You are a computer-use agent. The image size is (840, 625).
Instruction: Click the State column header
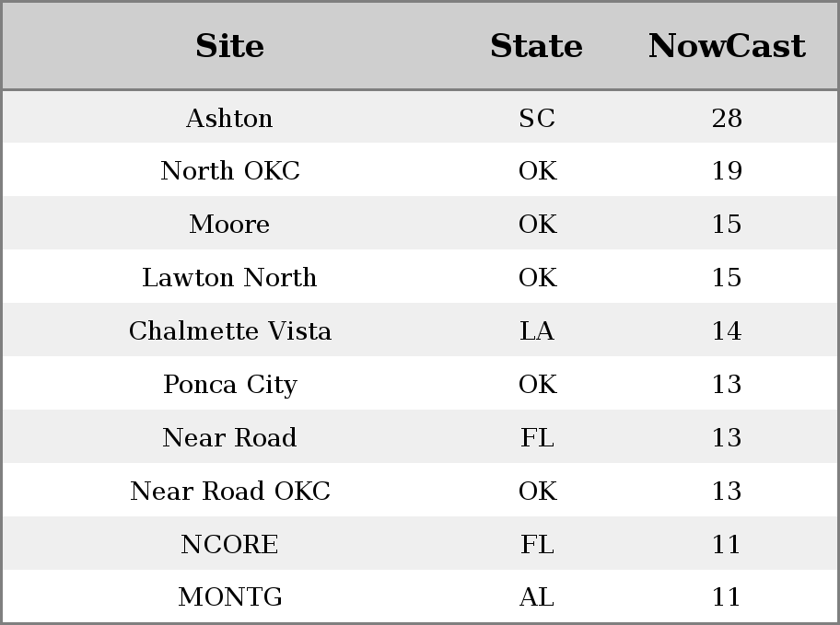pyautogui.click(x=536, y=46)
